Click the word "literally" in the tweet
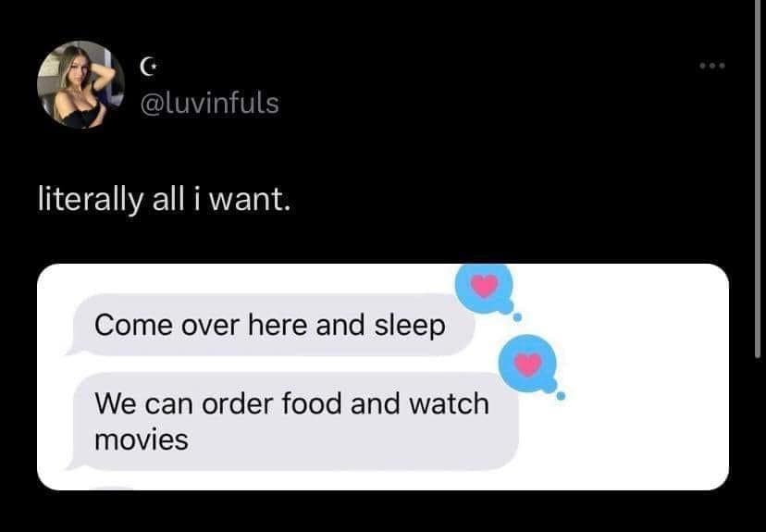766x532 pixels. click(x=91, y=201)
